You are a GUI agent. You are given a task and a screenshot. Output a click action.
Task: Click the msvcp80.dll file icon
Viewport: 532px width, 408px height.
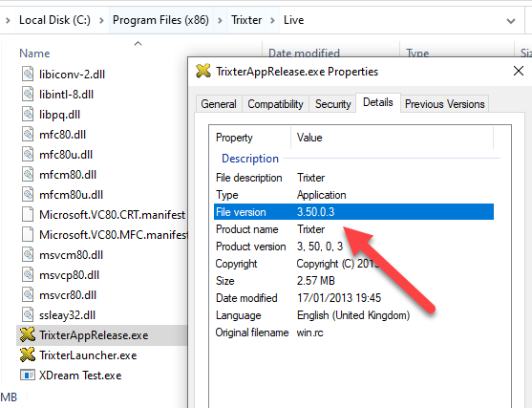[28, 274]
